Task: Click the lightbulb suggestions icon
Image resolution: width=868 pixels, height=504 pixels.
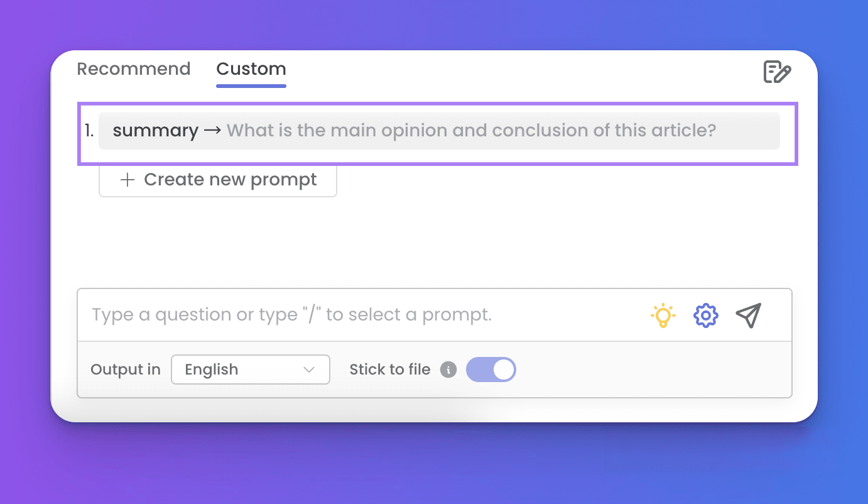Action: point(663,315)
